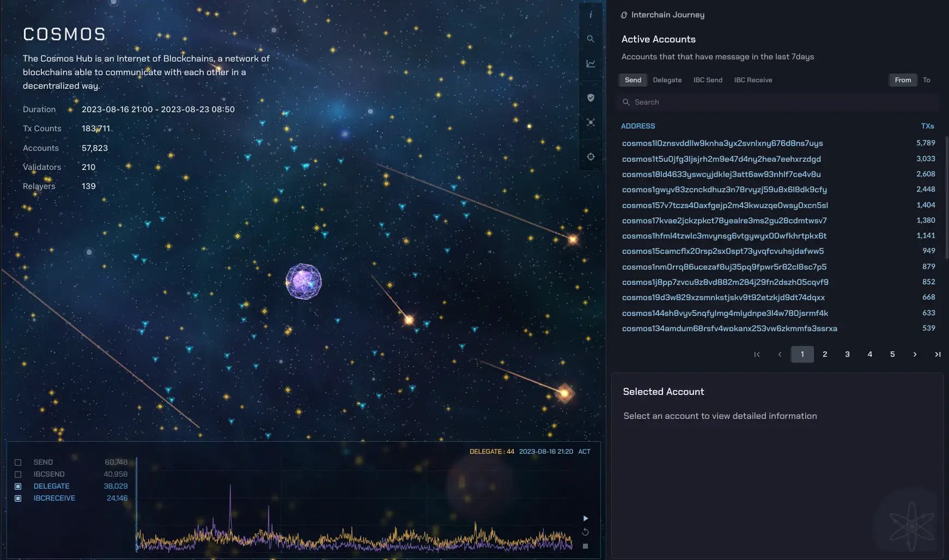Enable the IBCSEND series checkbox
Image resolution: width=949 pixels, height=560 pixels.
point(18,474)
